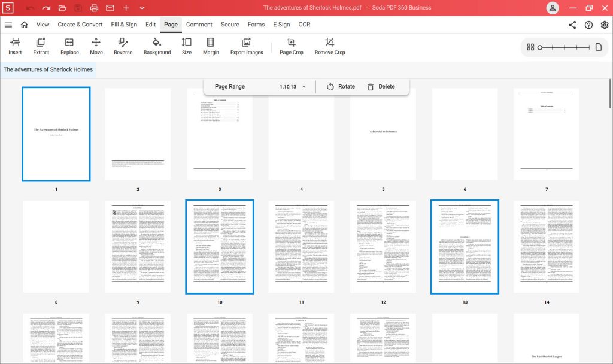The image size is (613, 364).
Task: Select the Move pages tool
Action: (96, 47)
